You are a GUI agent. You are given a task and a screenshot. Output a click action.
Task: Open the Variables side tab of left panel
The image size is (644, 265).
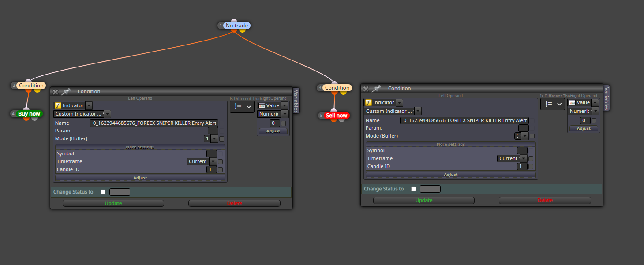point(296,101)
